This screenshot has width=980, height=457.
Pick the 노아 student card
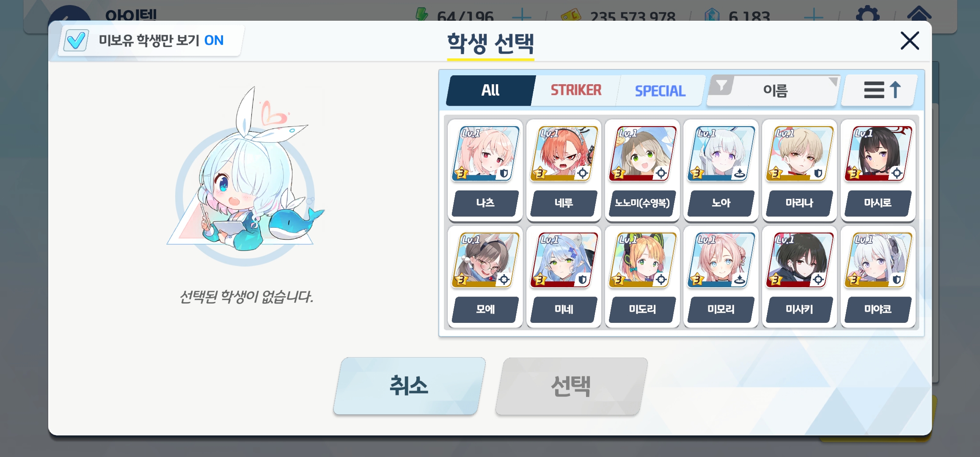[x=721, y=171]
